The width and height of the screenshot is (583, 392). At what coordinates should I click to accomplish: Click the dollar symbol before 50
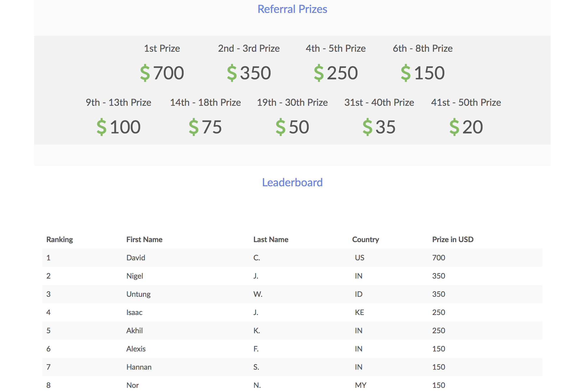click(x=280, y=127)
